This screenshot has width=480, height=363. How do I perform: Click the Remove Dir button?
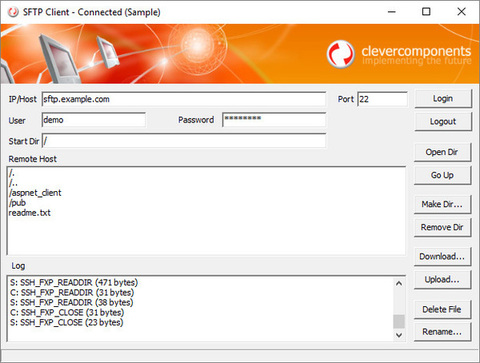[x=442, y=227]
